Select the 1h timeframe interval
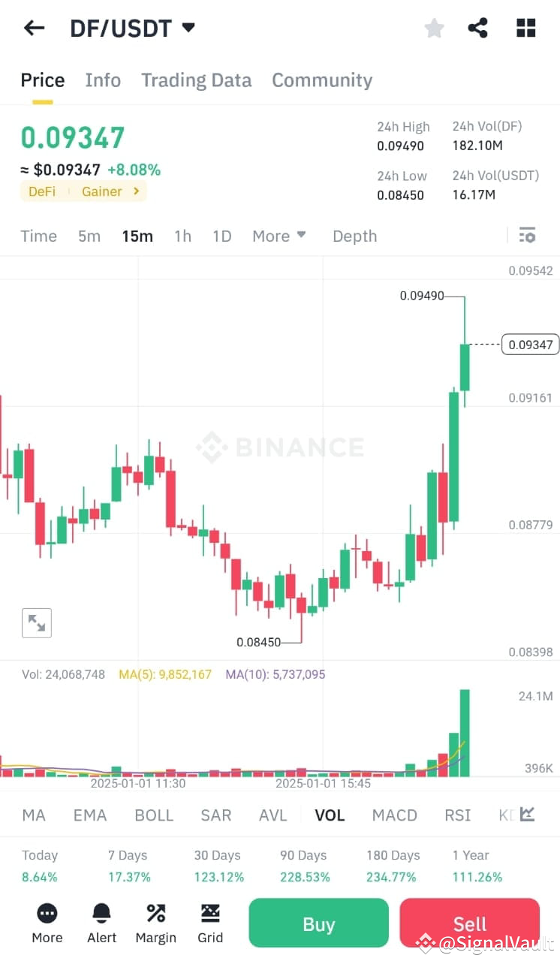Image resolution: width=560 pixels, height=961 pixels. point(182,236)
